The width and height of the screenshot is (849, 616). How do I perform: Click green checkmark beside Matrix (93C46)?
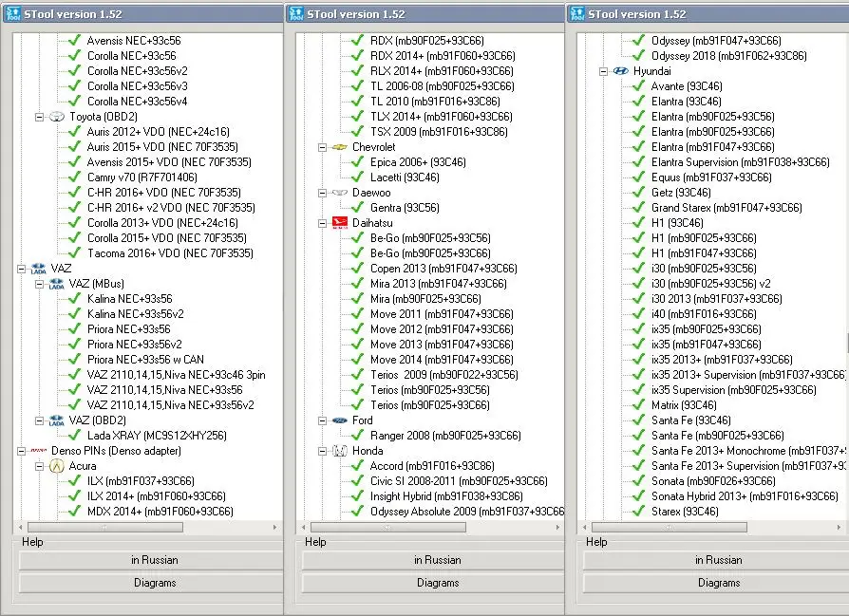point(639,405)
